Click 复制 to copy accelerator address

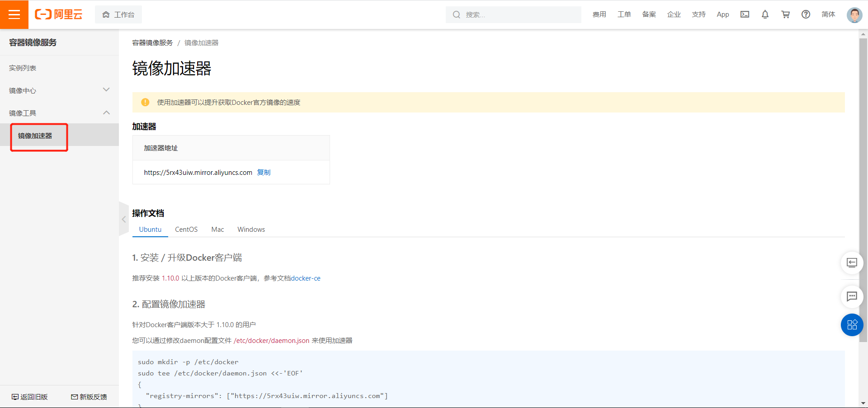click(264, 173)
